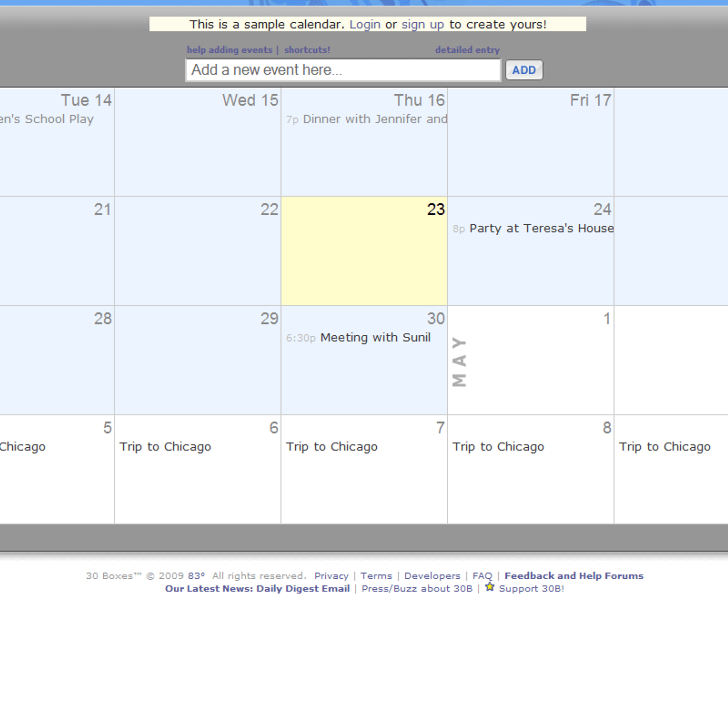Screen dimensions: 728x728
Task: Click the 5 date number
Action: (x=107, y=428)
